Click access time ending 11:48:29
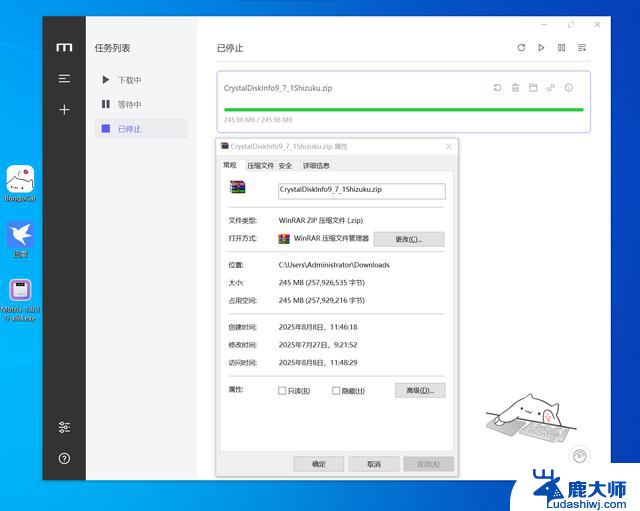The width and height of the screenshot is (640, 511). point(318,362)
